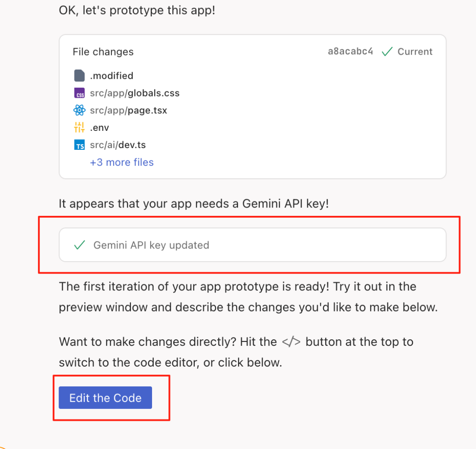This screenshot has width=476, height=449.
Task: Open the changed file src/app/page.tsx
Action: [128, 110]
